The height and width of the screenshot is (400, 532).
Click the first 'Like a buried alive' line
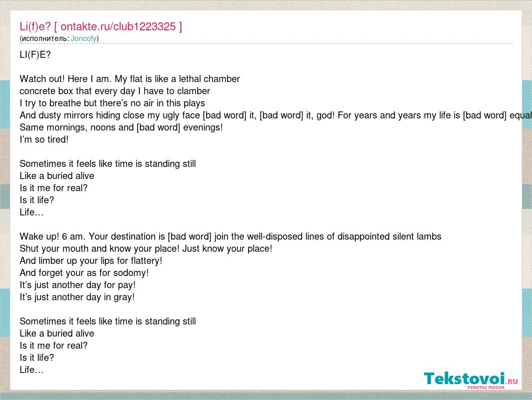point(57,176)
